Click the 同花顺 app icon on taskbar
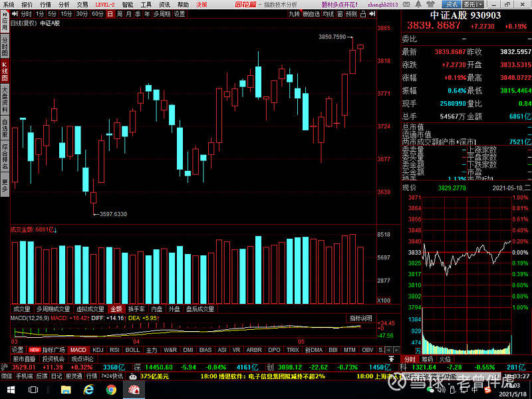This screenshot has width=532, height=399. point(134,390)
